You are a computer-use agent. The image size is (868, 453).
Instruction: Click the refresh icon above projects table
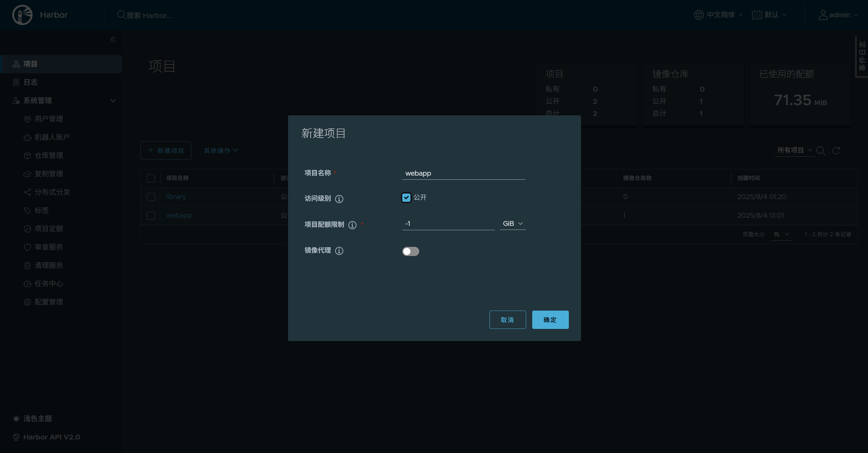click(836, 151)
